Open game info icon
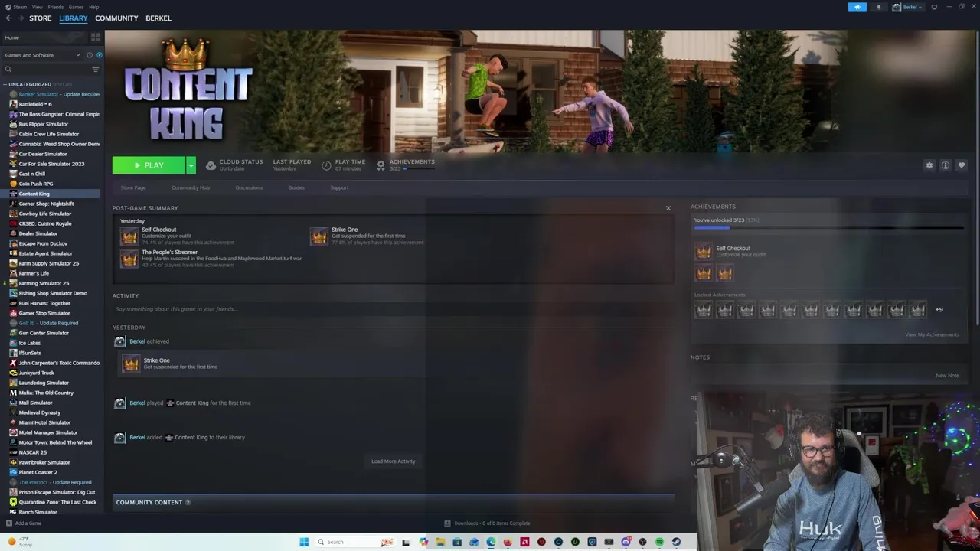The image size is (980, 551). click(x=946, y=165)
